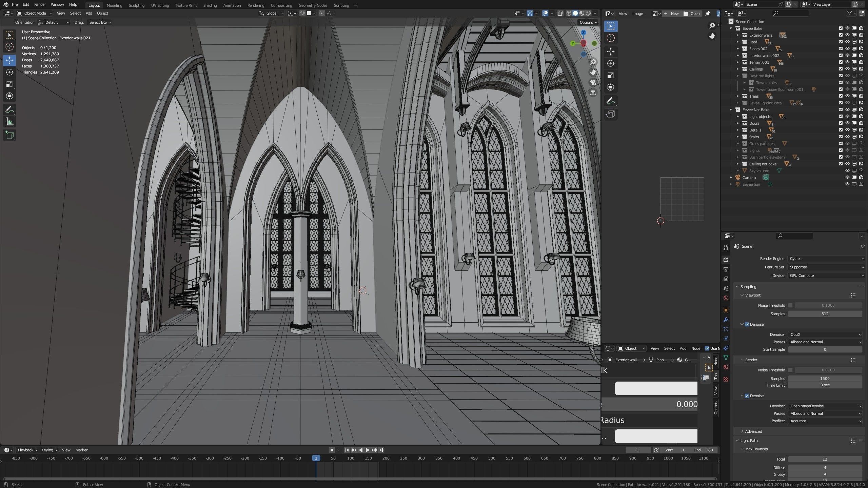Select the Measure tool
The image size is (868, 488).
9,122
